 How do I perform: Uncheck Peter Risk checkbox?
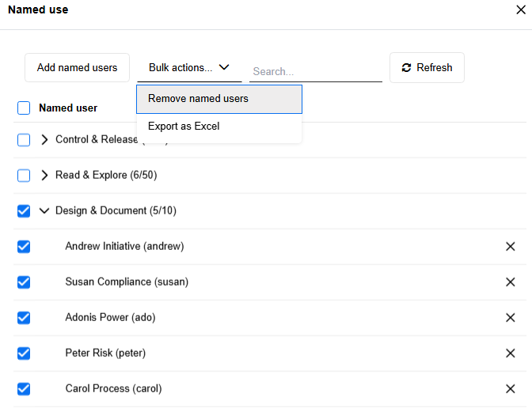pyautogui.click(x=24, y=353)
